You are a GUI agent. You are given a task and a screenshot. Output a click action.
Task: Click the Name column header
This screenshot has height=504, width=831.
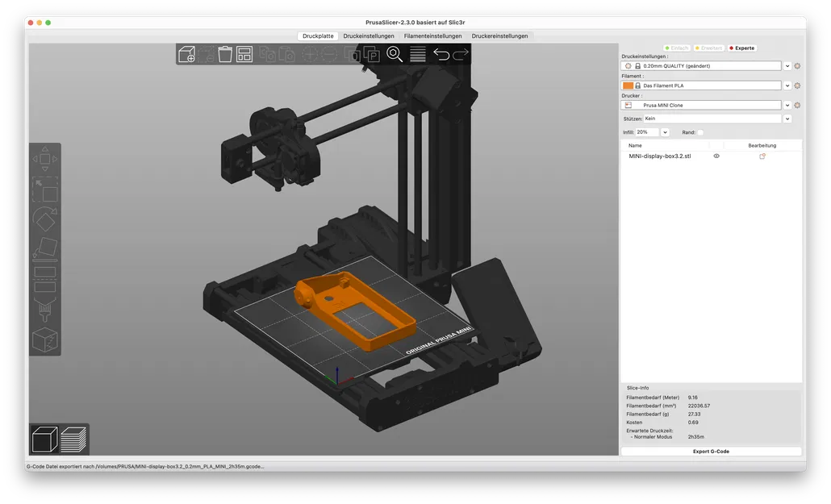click(635, 146)
